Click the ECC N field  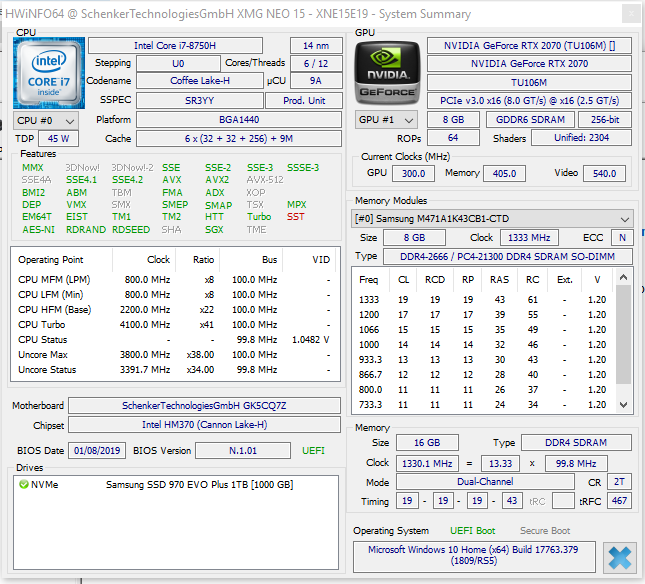[x=622, y=238]
